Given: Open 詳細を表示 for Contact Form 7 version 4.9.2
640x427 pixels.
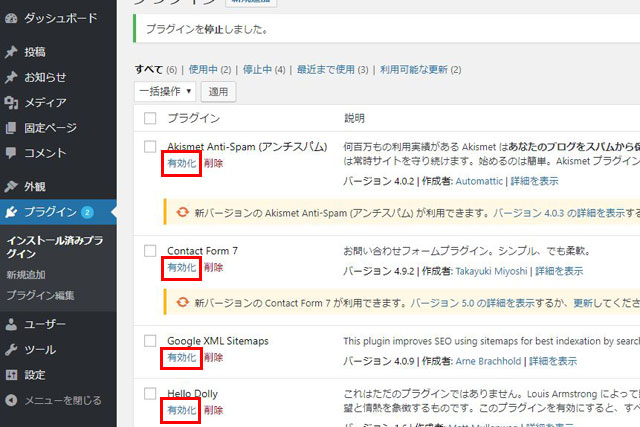Looking at the screenshot, I should click(x=559, y=271).
